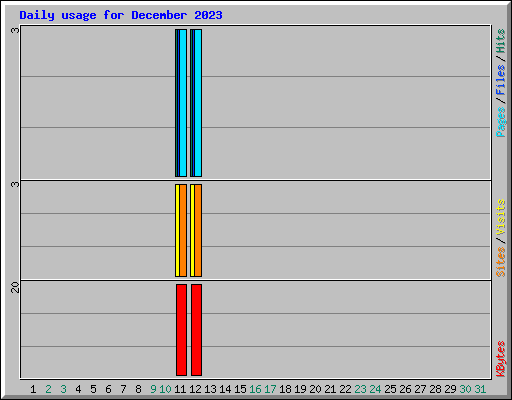
Task: Click the day '31' axis label
Action: click(480, 389)
